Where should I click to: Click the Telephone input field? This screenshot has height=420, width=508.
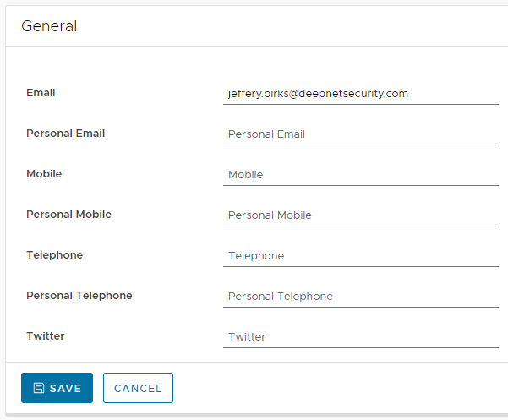pos(361,256)
